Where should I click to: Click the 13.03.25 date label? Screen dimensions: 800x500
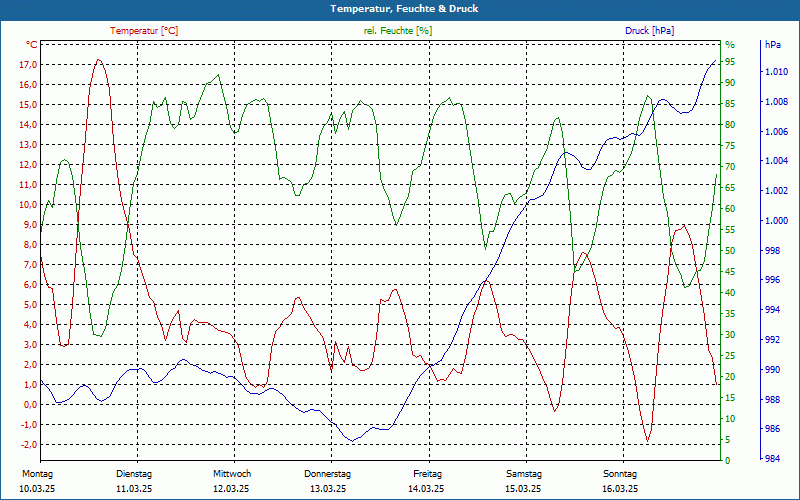(328, 489)
